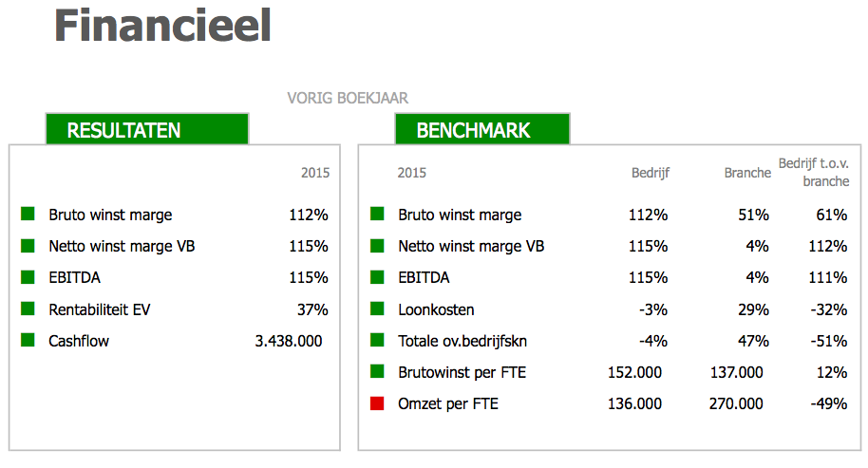Screen dimensions: 868x468
Task: Click the 270.000 branche omzet value
Action: 736,403
